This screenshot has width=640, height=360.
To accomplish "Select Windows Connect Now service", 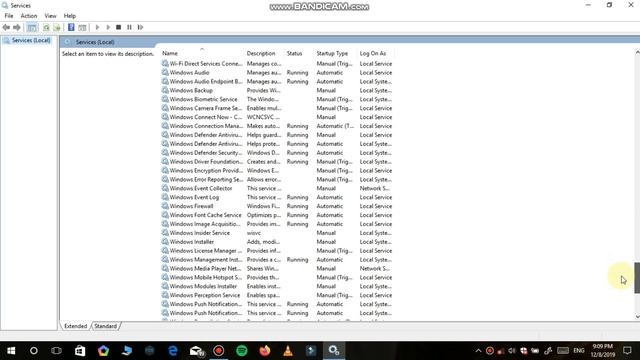I will [277, 117].
